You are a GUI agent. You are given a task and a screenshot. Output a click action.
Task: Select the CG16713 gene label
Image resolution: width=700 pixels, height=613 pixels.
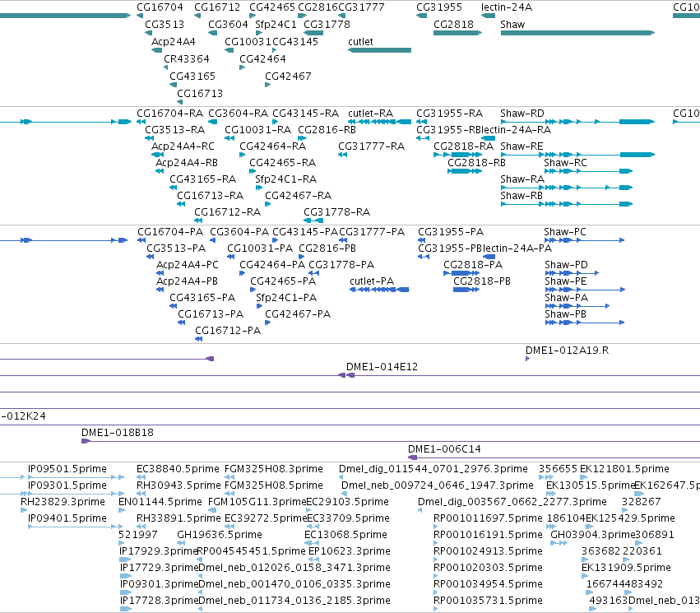coord(200,94)
